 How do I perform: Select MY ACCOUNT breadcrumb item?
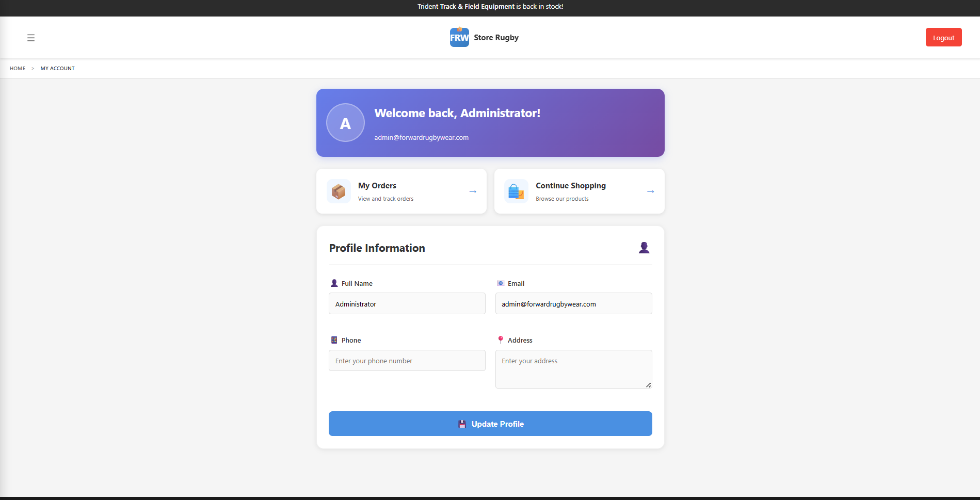point(57,68)
